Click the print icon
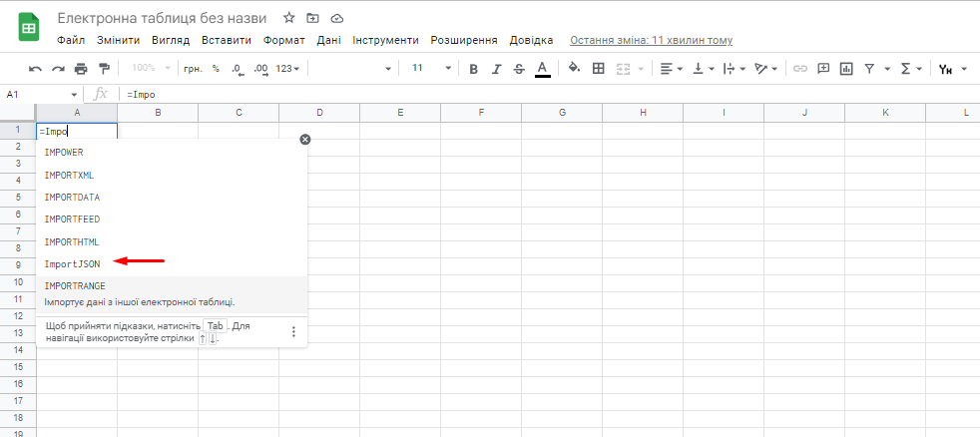Screen dimensions: 980x437 click(x=81, y=69)
